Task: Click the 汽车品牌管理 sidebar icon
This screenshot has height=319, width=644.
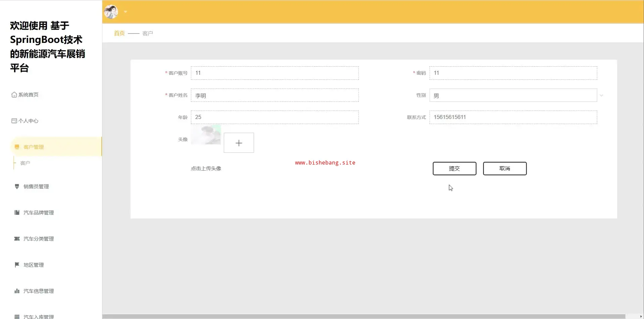Action: pos(17,212)
